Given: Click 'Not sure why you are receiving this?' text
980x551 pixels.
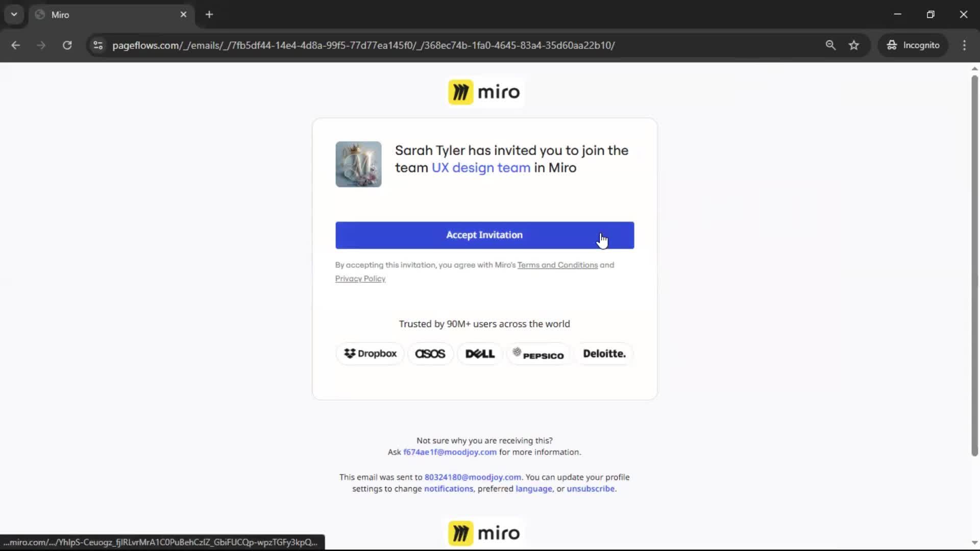Looking at the screenshot, I should [484, 440].
